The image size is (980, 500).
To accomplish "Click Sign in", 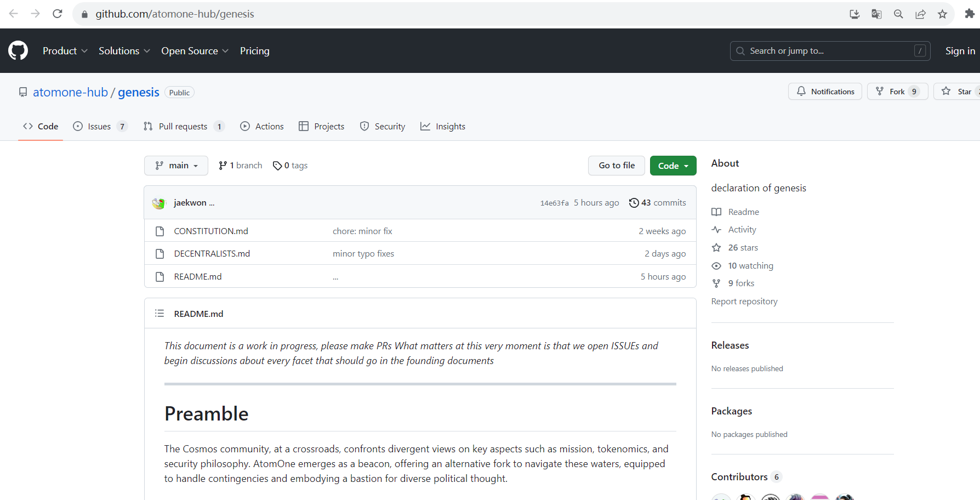I will pos(960,51).
